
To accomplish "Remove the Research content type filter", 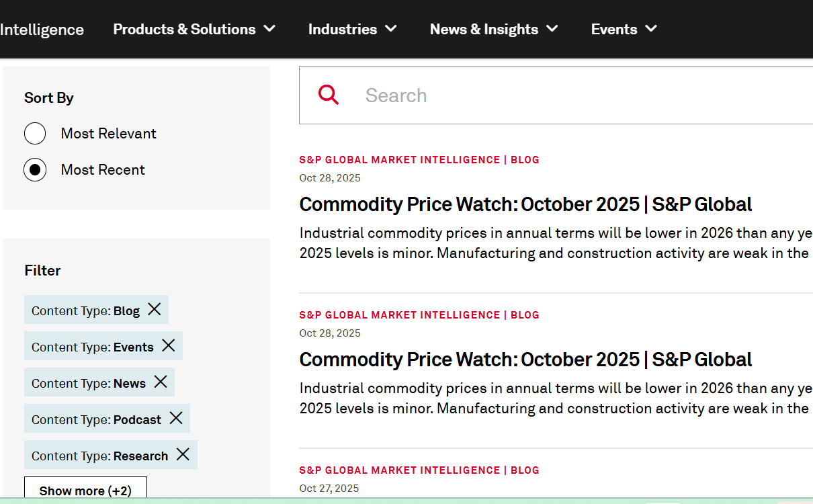I will click(183, 454).
